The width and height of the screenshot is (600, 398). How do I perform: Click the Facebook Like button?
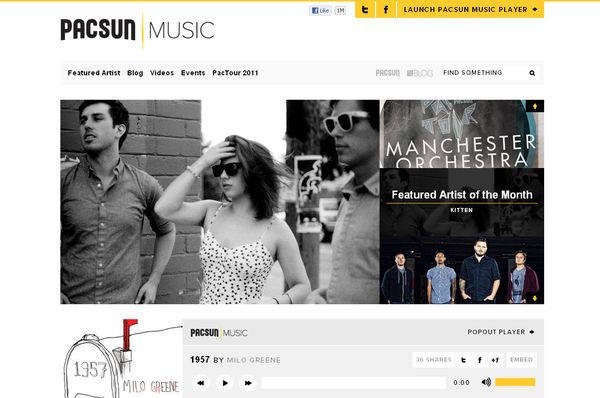[321, 11]
